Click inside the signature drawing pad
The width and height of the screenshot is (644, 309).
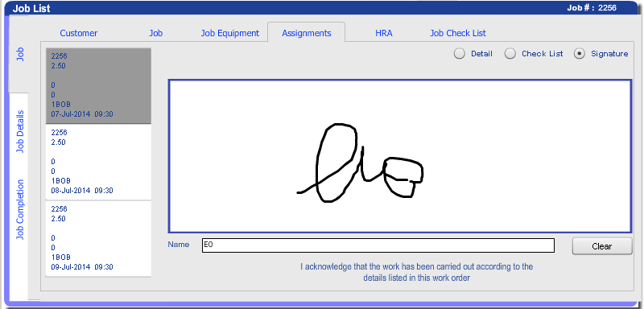click(399, 156)
